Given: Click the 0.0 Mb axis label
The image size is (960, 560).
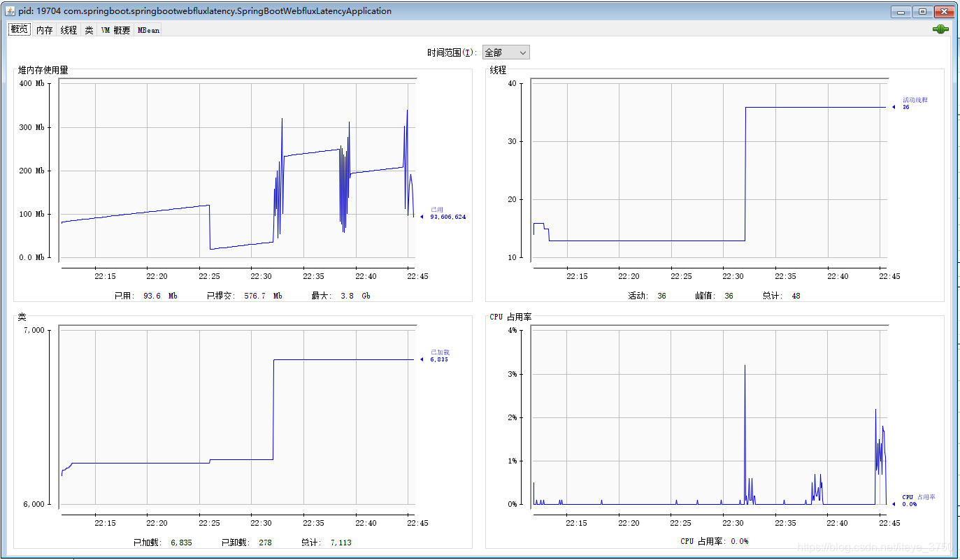Looking at the screenshot, I should point(30,257).
